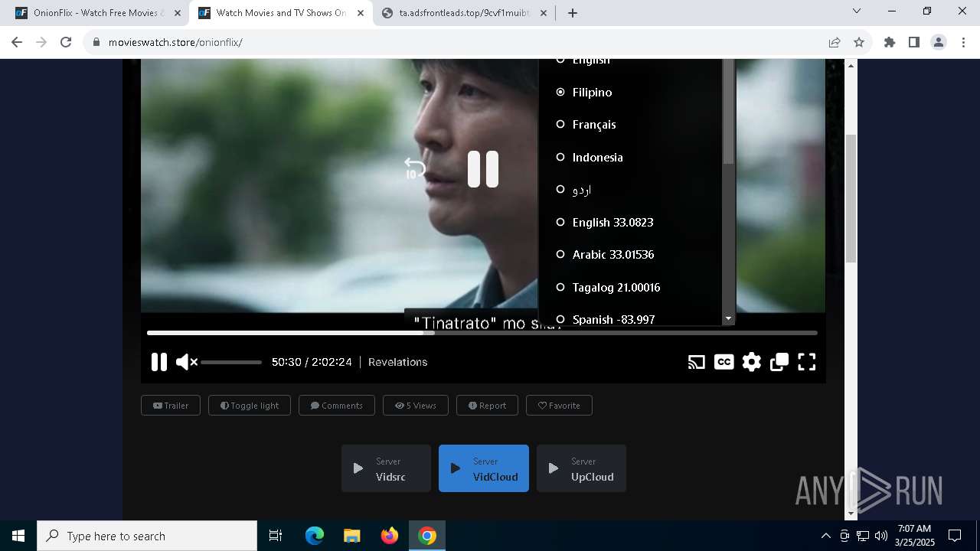The image size is (980, 551).
Task: Open Chromecast cast icon in player
Action: point(696,362)
